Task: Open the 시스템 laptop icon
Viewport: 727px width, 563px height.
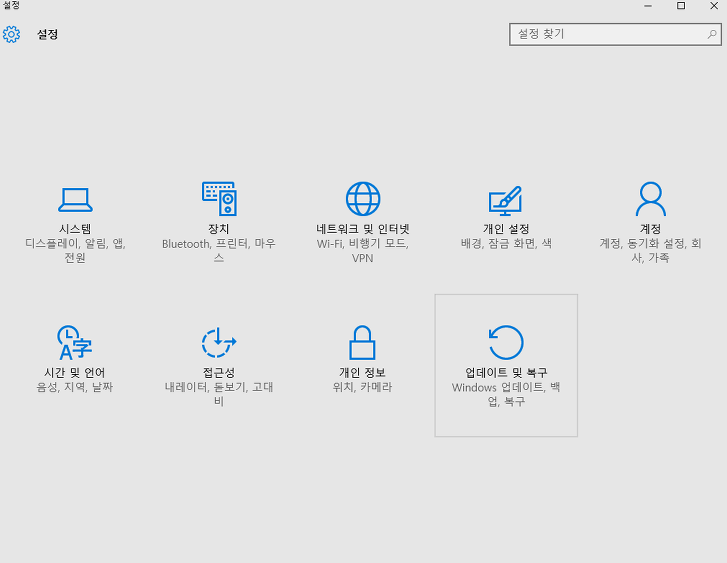Action: (75, 199)
